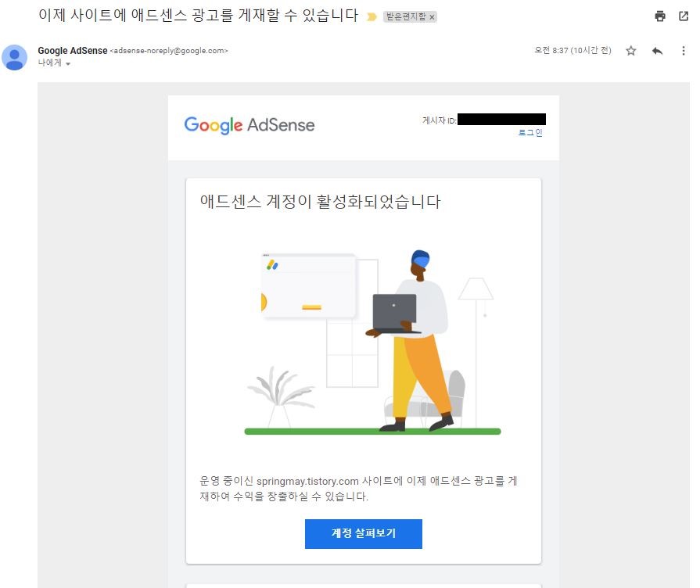Click the 로그인 link
The image size is (700, 588).
(x=530, y=133)
